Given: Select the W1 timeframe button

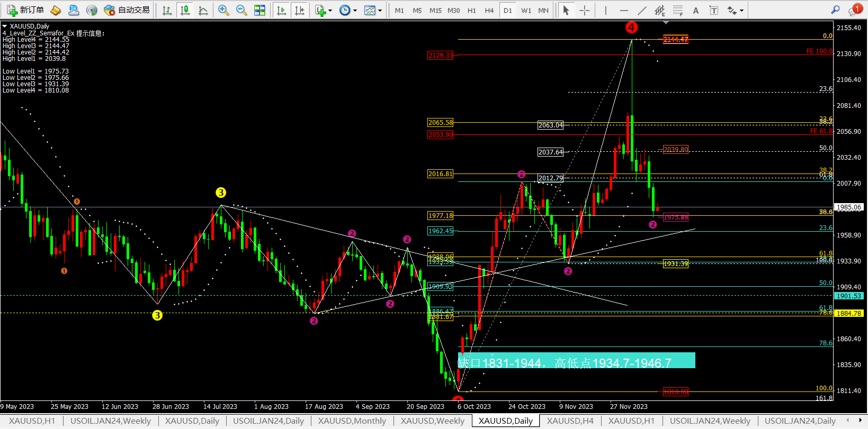Looking at the screenshot, I should (526, 11).
